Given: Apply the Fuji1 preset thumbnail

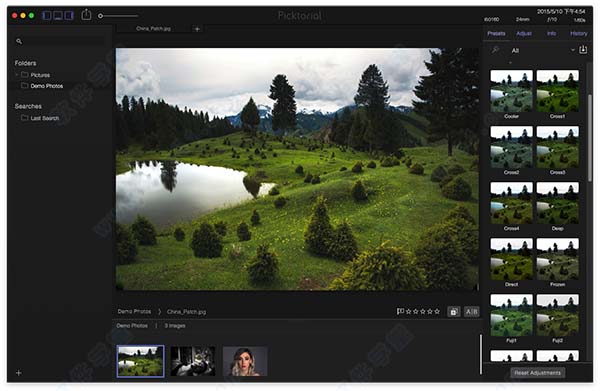Looking at the screenshot, I should (x=511, y=315).
